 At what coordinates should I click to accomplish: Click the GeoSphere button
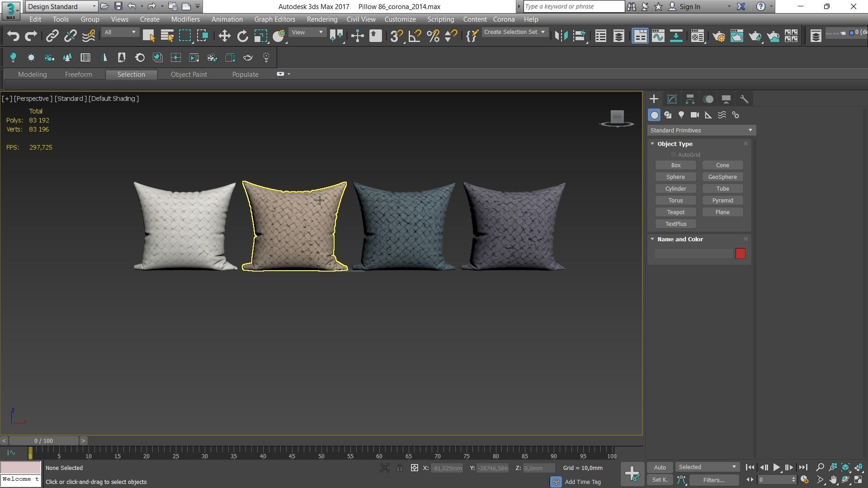click(x=722, y=177)
